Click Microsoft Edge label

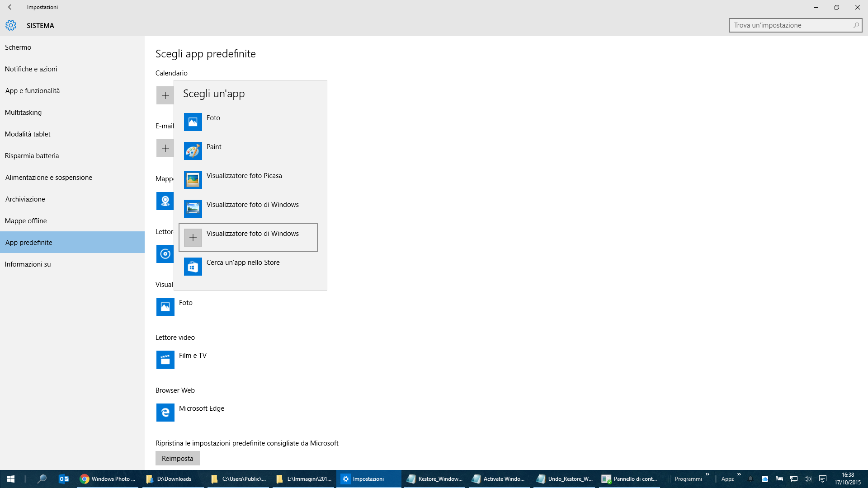202,408
